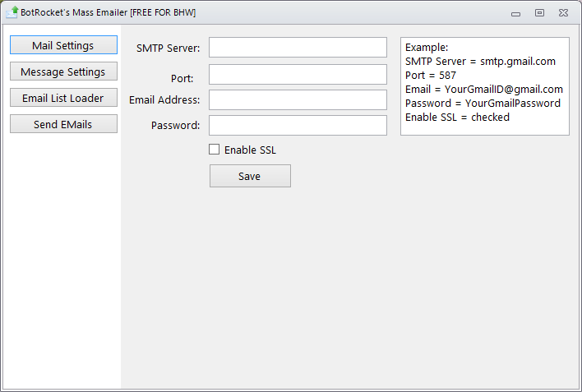Maximize the Mass Emailer window

pos(539,12)
